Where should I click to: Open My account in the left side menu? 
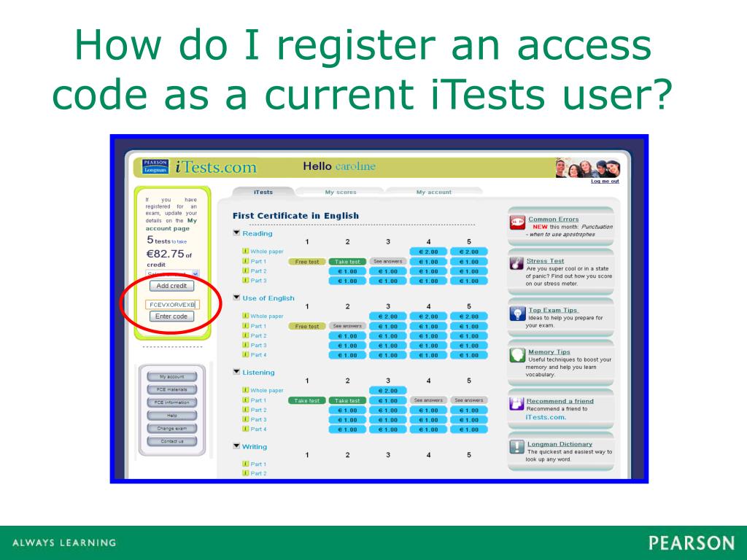point(172,377)
